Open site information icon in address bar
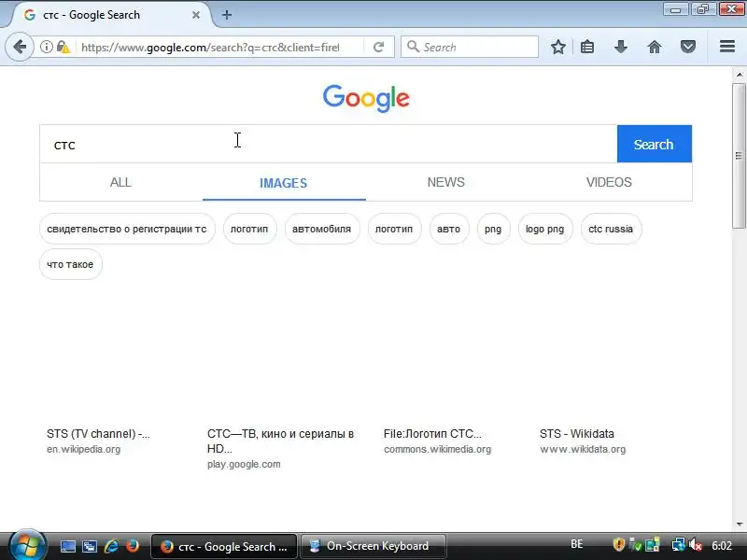The image size is (747, 560). pos(46,47)
